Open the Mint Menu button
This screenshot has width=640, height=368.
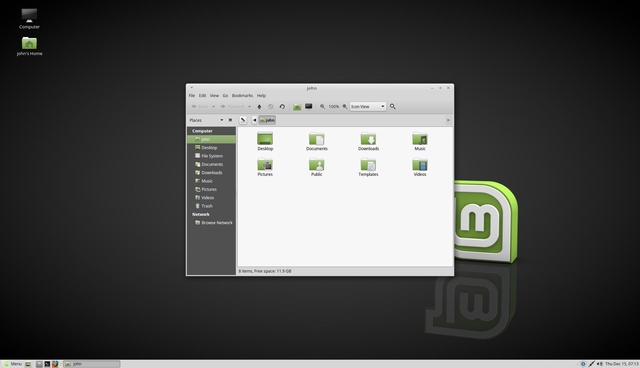coord(13,364)
